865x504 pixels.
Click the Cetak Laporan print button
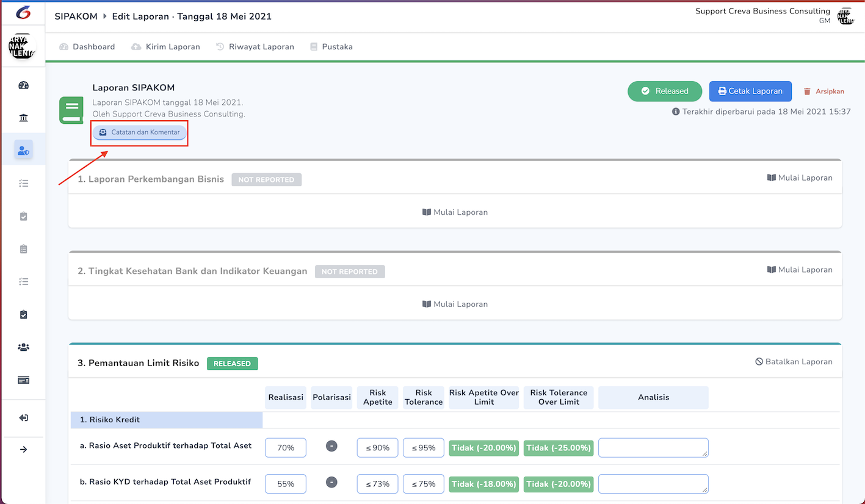point(750,91)
